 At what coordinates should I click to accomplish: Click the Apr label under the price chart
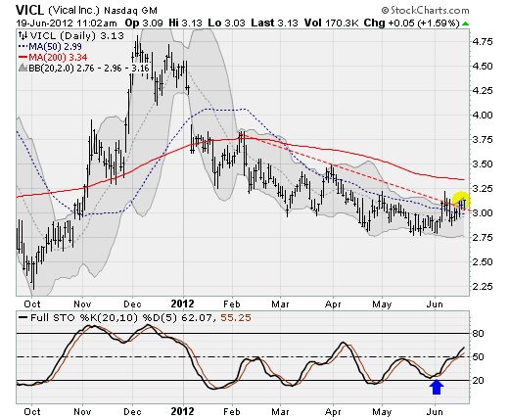(x=333, y=304)
